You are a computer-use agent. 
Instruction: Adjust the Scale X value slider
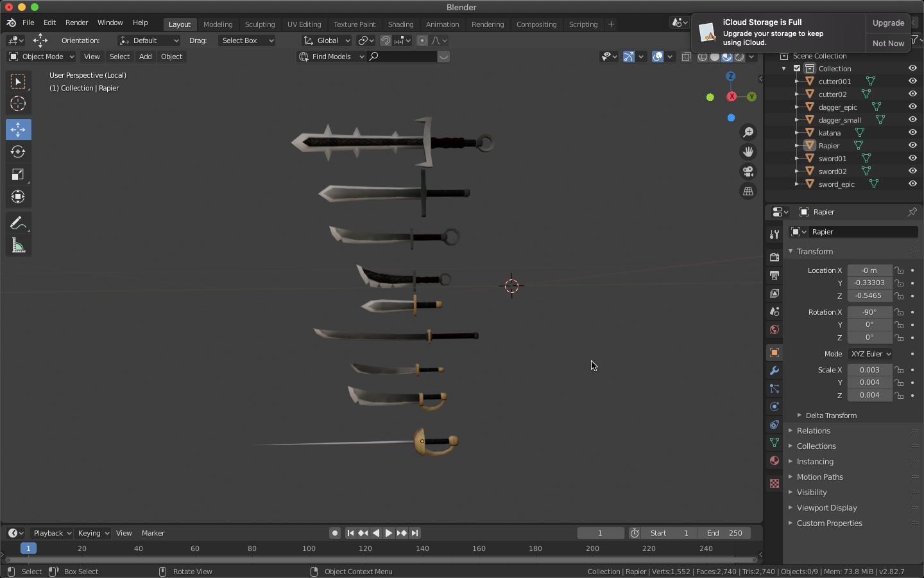click(869, 370)
